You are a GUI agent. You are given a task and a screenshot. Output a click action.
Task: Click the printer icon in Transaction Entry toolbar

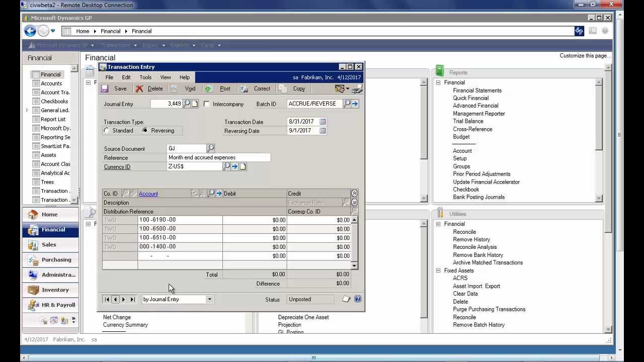point(357,89)
